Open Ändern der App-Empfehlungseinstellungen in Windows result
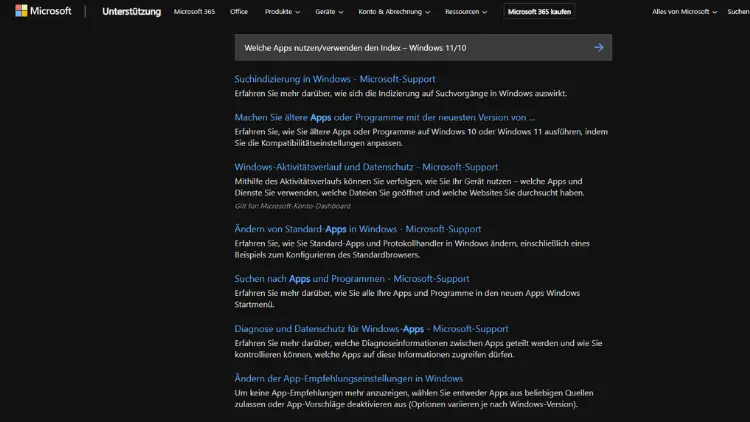The width and height of the screenshot is (750, 422). tap(349, 378)
